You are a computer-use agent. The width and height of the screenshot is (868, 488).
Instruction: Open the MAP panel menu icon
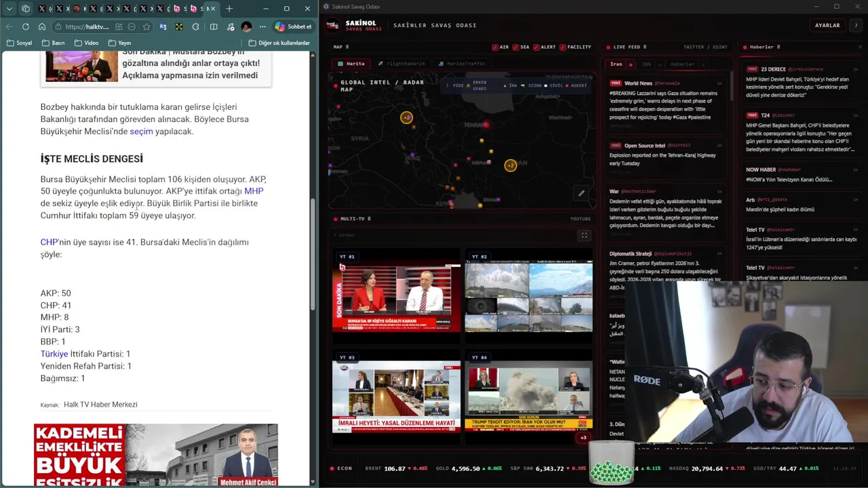[348, 47]
